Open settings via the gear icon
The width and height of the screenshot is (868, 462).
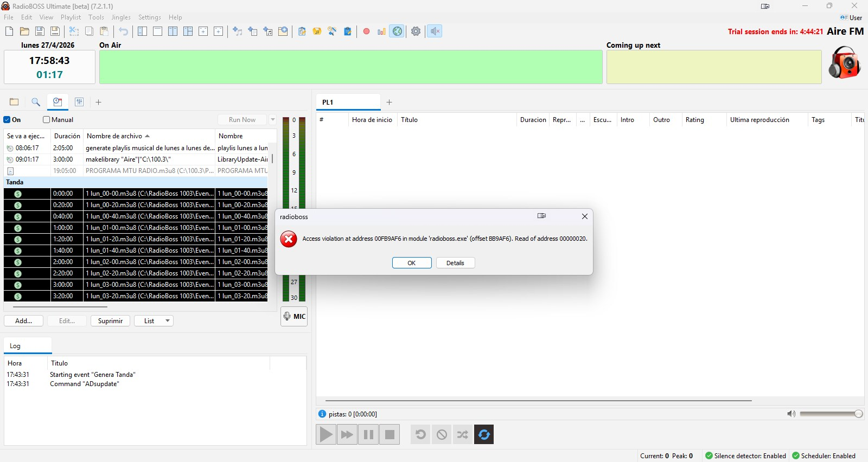[416, 31]
